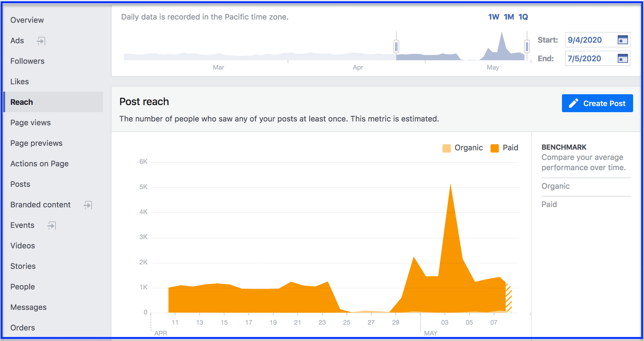Click the pencil icon on Create Post

(573, 103)
